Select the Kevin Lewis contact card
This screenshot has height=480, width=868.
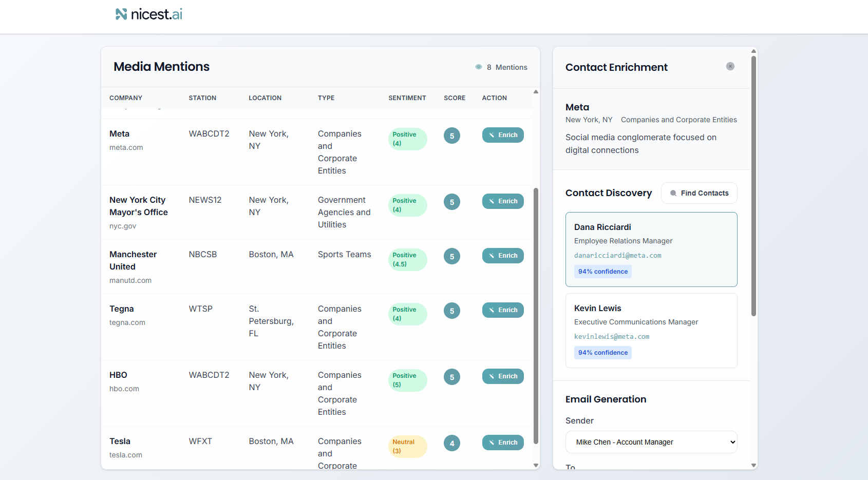651,331
